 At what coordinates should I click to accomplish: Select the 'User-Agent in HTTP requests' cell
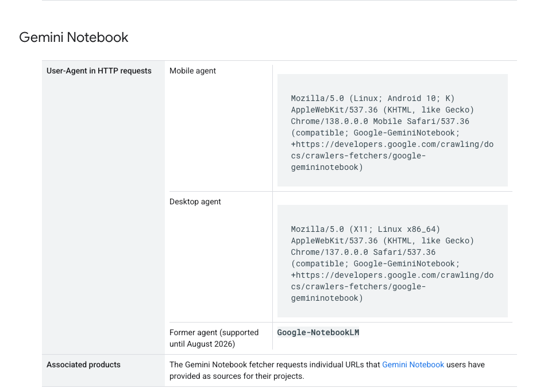[x=103, y=208]
